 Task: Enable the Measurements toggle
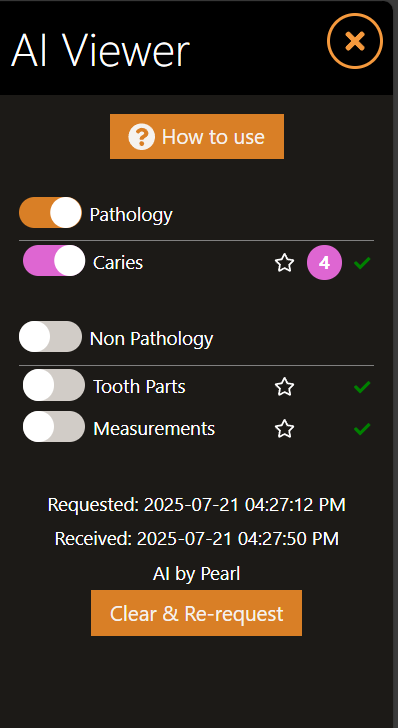click(x=54, y=427)
